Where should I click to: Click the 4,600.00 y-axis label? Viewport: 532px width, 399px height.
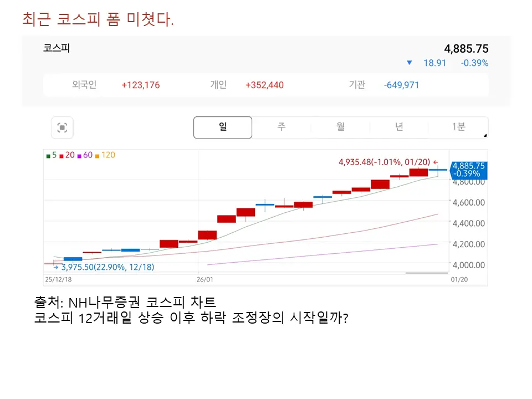pos(469,203)
